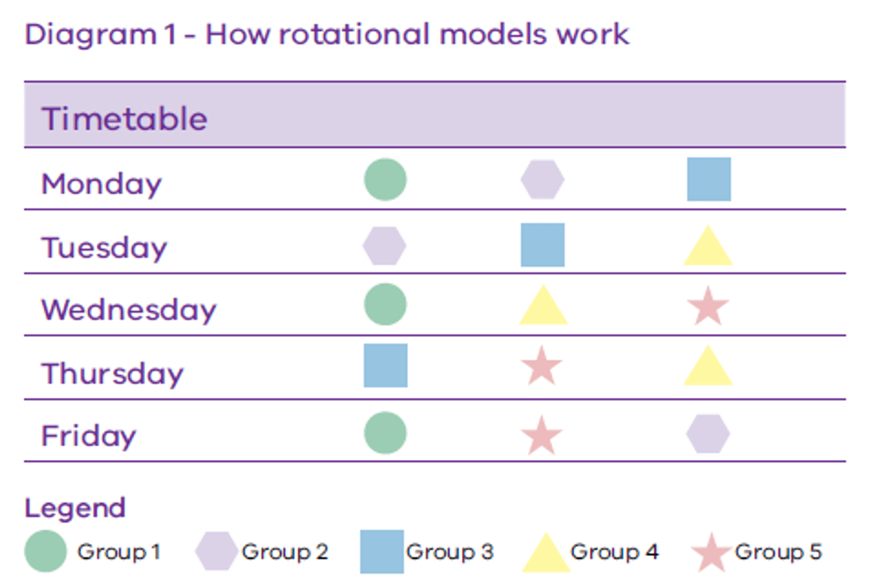
Task: Click Monday's blue square icon
Action: (x=709, y=179)
